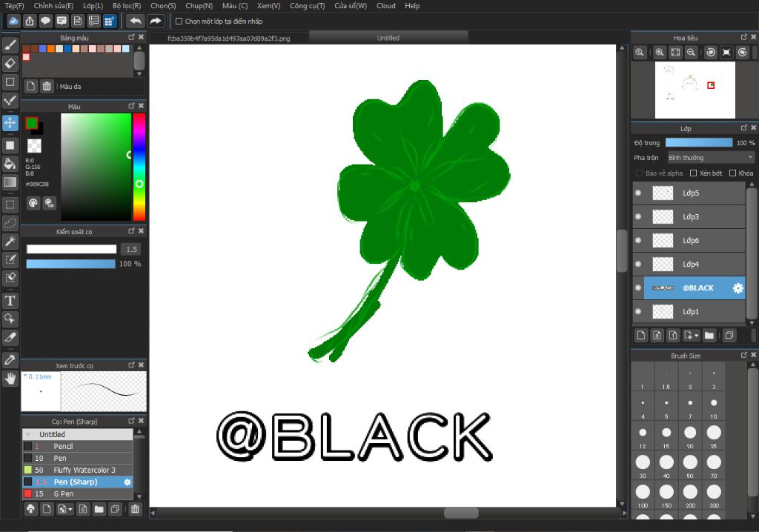The height and width of the screenshot is (532, 759).
Task: Click the cloud save icon in toolbar
Action: pyautogui.click(x=13, y=21)
